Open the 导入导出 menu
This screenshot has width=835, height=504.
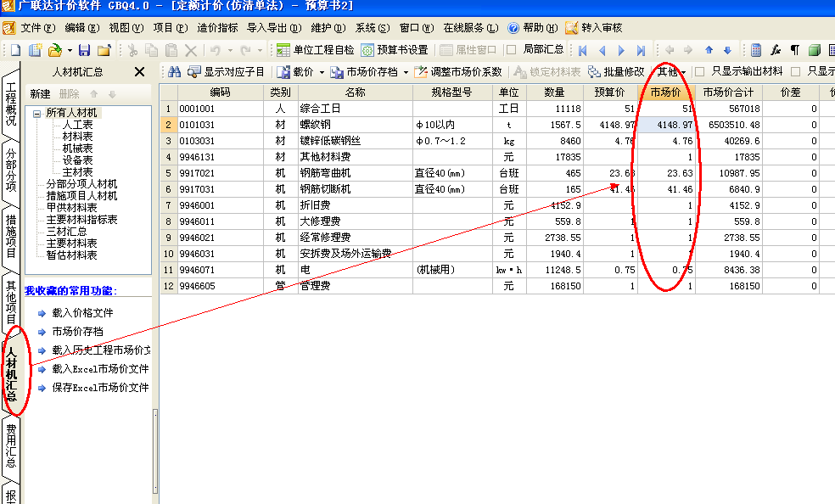click(x=274, y=28)
